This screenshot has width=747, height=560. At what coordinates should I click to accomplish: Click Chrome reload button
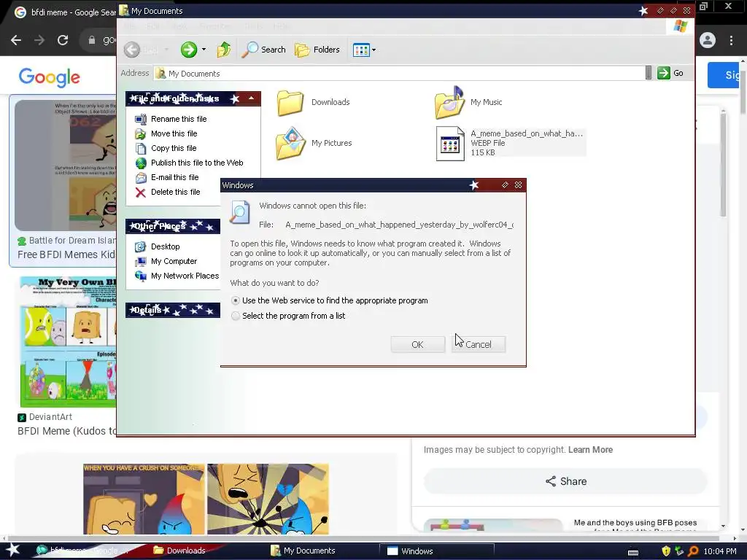coord(63,40)
